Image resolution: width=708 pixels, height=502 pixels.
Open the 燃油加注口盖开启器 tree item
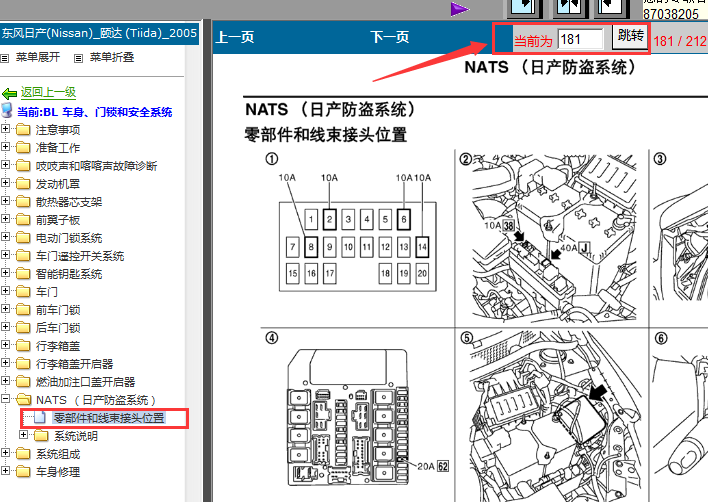85,382
